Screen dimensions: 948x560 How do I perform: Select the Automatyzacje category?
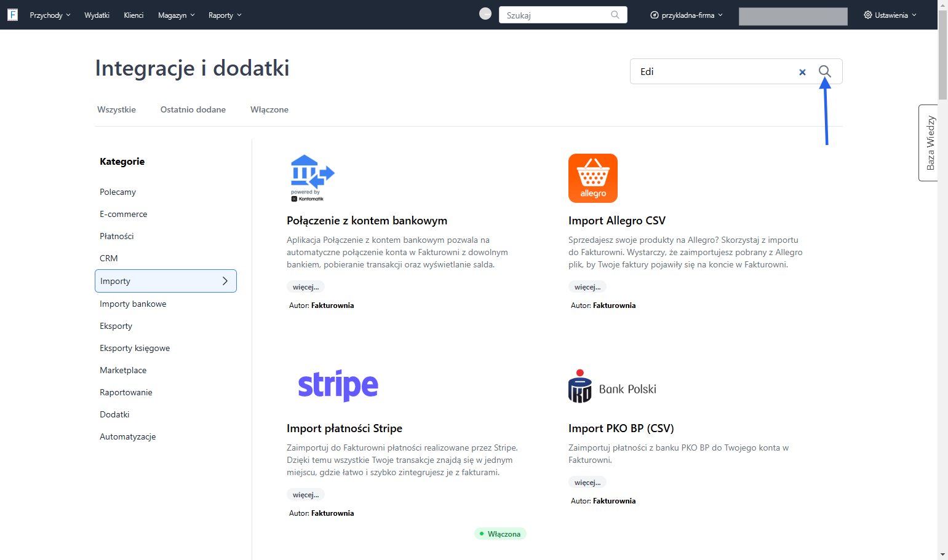pos(128,436)
